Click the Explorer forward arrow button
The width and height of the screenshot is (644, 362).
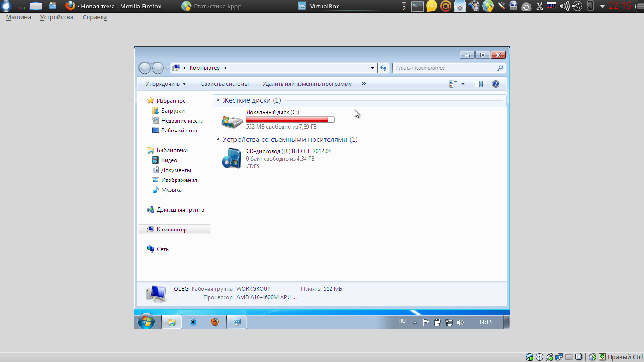click(x=158, y=68)
